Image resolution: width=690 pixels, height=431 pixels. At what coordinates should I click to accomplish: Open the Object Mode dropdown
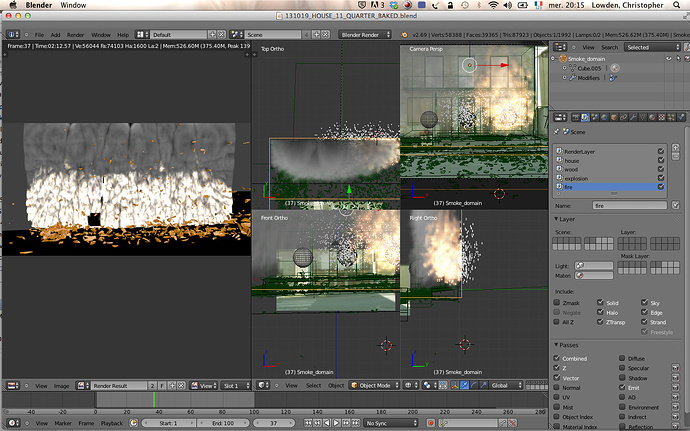point(374,386)
